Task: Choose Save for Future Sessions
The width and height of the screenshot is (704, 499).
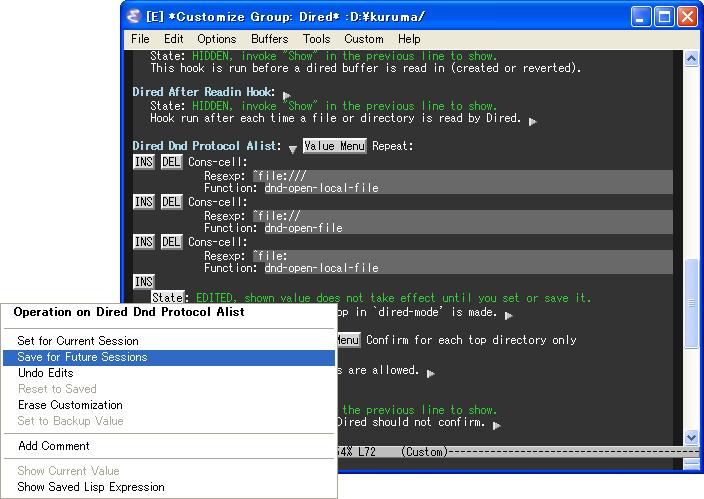Action: click(x=82, y=357)
